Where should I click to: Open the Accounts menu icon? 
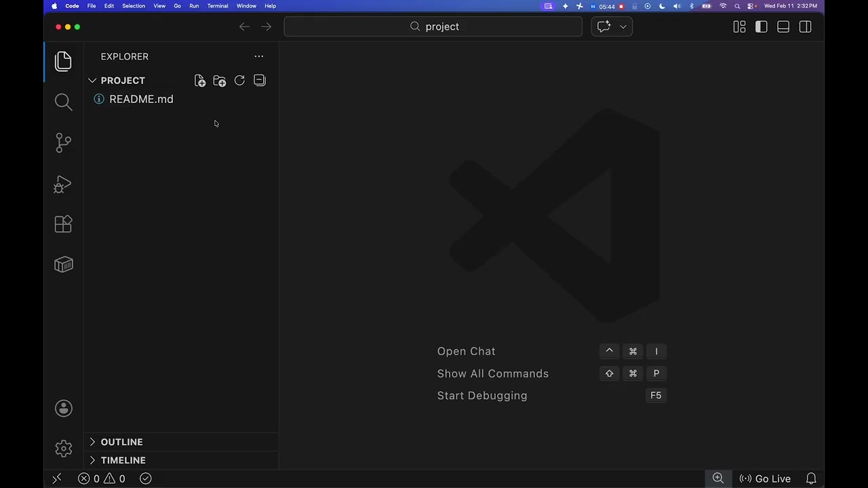[x=63, y=408]
